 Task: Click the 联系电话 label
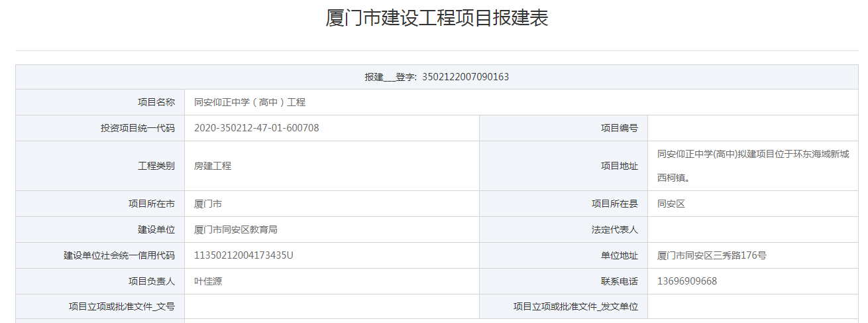(x=620, y=281)
